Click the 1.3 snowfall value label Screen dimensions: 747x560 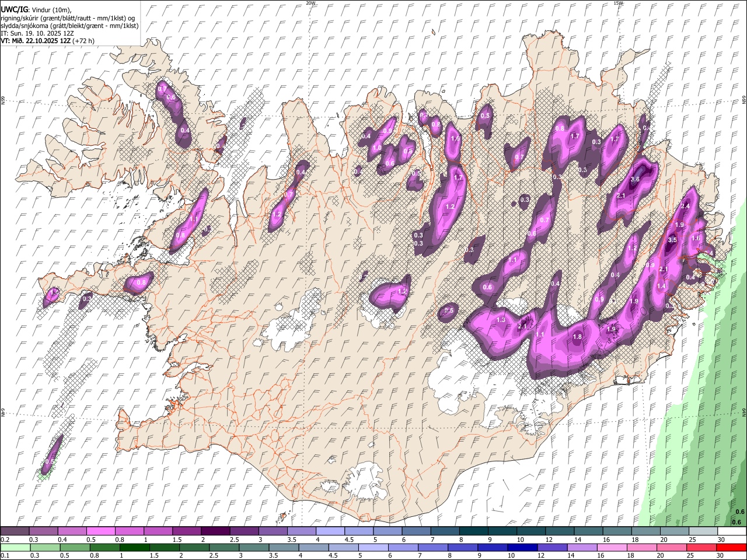point(501,320)
